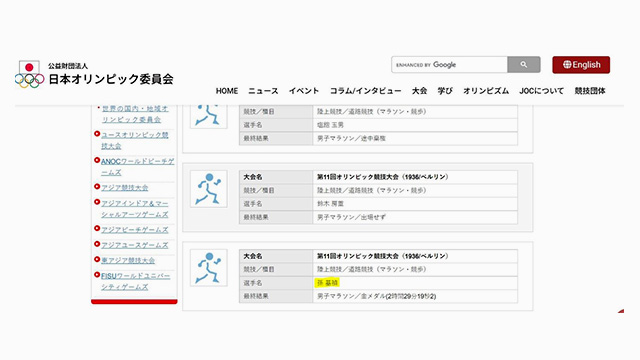Viewport: 640px width, 360px height.
Task: Open アジアインドア&マーシャルアーツゲームズ sidebar link
Action: tap(135, 209)
